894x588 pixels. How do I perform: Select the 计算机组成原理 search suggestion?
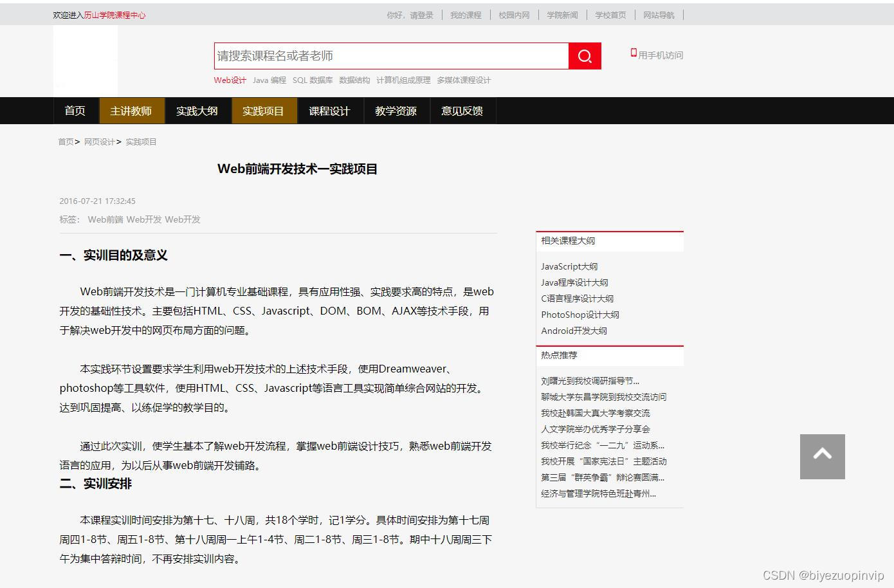(403, 80)
